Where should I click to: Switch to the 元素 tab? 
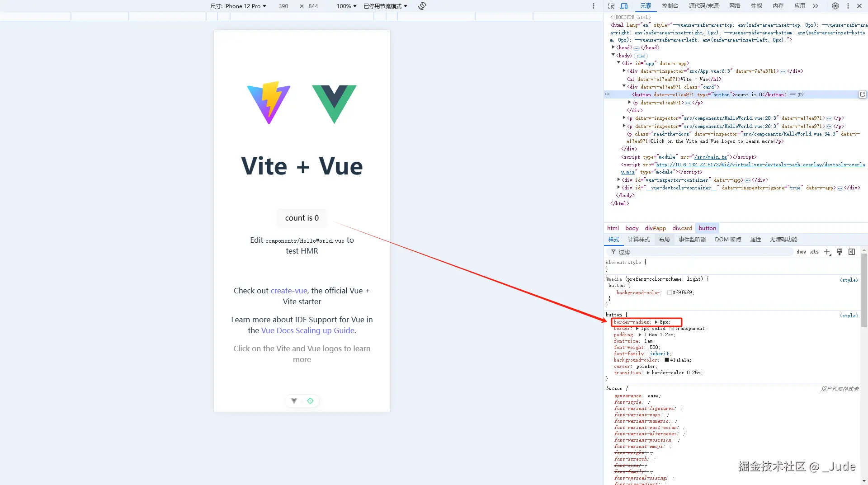click(x=646, y=6)
